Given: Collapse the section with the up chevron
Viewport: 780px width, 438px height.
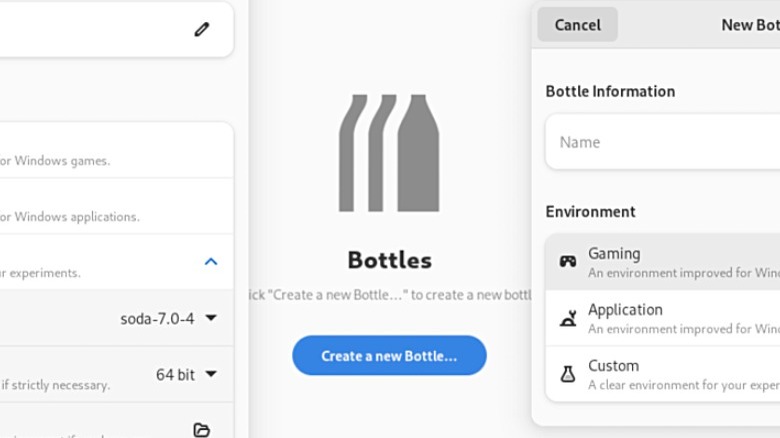Looking at the screenshot, I should tap(211, 262).
